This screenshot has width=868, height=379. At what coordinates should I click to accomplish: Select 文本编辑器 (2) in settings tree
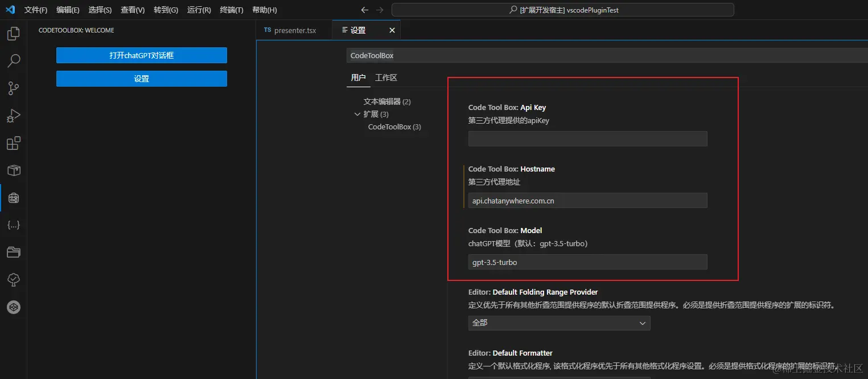pos(387,101)
